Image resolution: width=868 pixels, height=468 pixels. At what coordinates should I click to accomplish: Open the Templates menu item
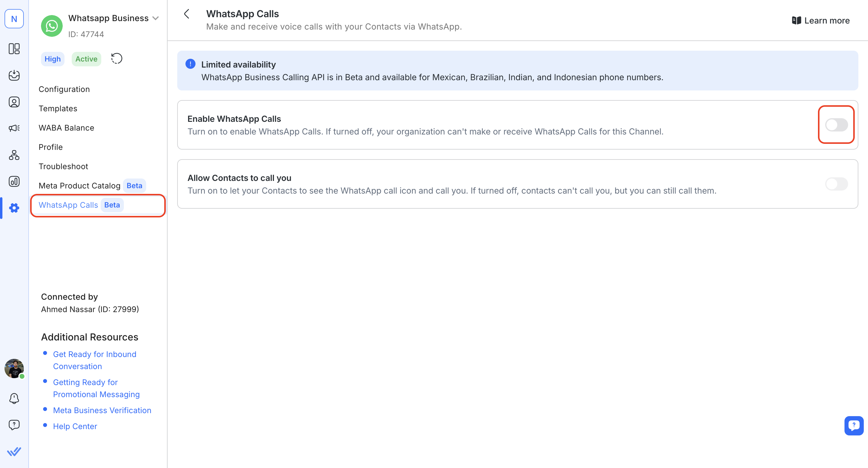coord(58,109)
